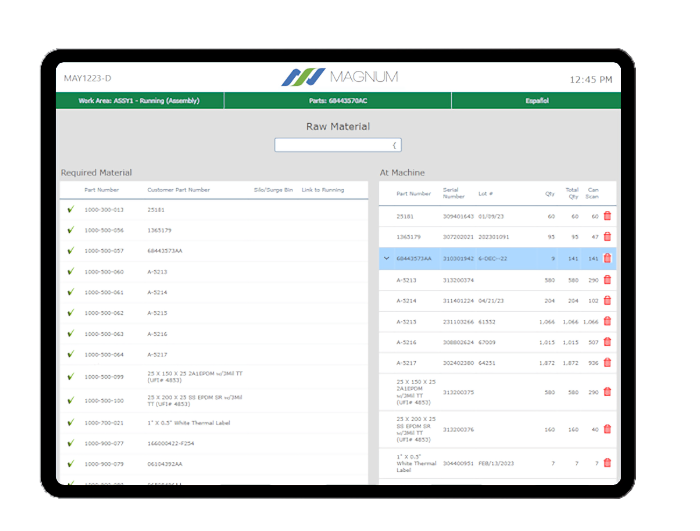Viewport: 700px width, 531px height.
Task: Select 1" X 0.5" White Thermal Label in Required Material
Action: point(189,422)
